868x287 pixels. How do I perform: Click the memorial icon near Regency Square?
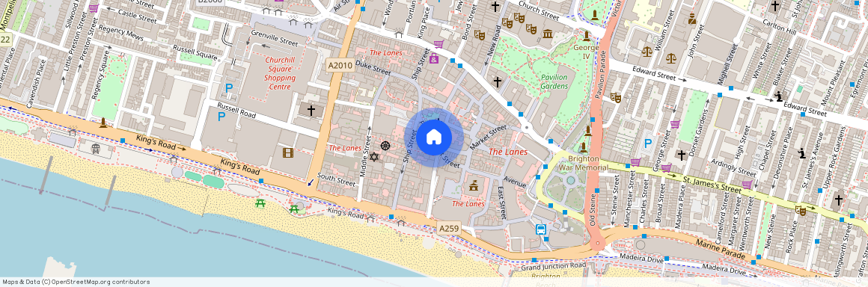click(103, 123)
